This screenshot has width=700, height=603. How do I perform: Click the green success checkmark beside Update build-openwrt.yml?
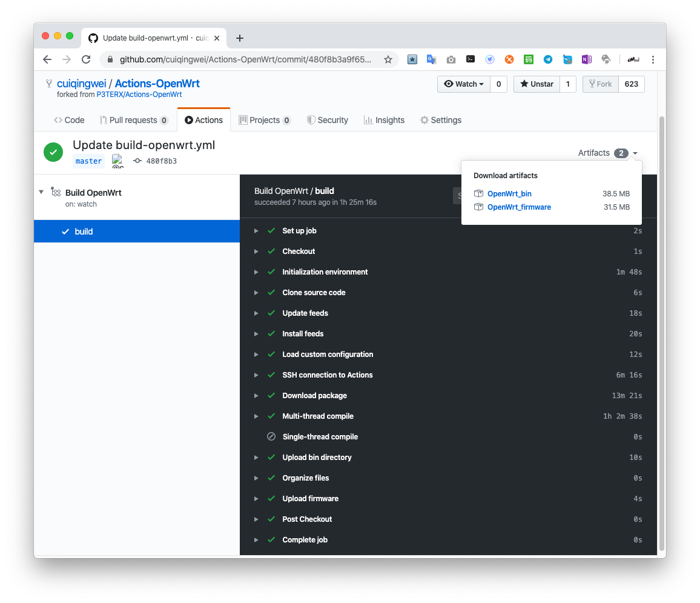(53, 152)
